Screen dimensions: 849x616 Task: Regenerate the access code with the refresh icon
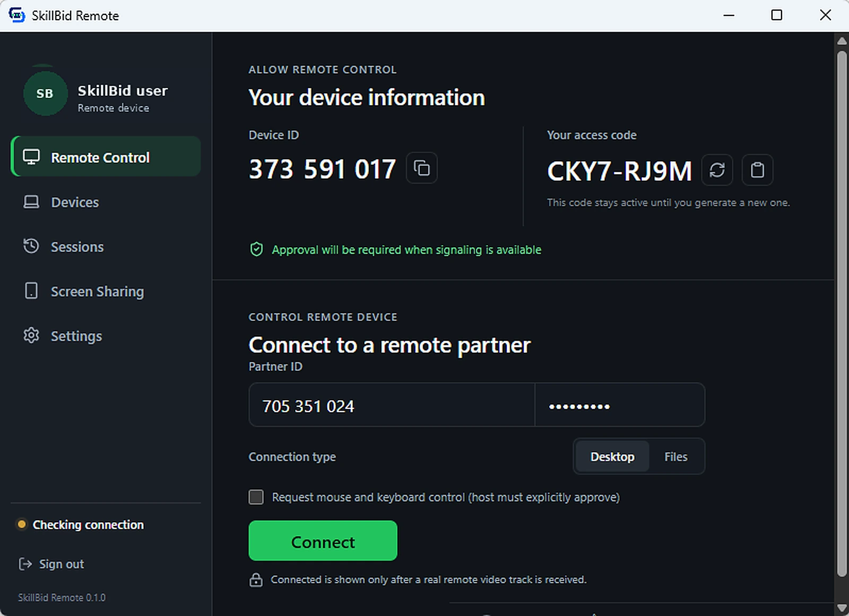[717, 170]
